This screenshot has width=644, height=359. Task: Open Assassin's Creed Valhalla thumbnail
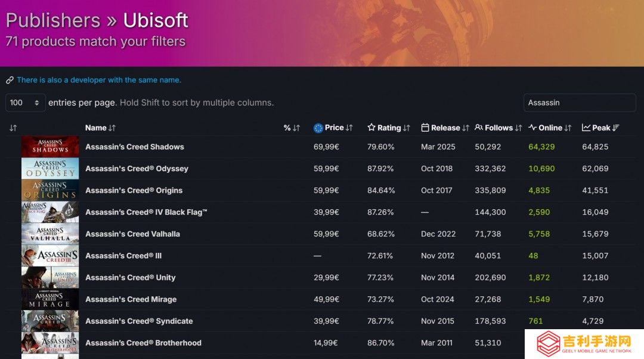click(x=50, y=234)
